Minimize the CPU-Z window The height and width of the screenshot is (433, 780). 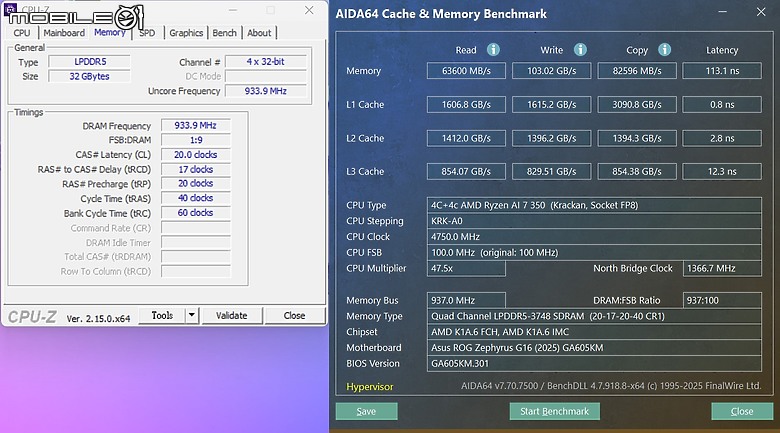click(233, 10)
